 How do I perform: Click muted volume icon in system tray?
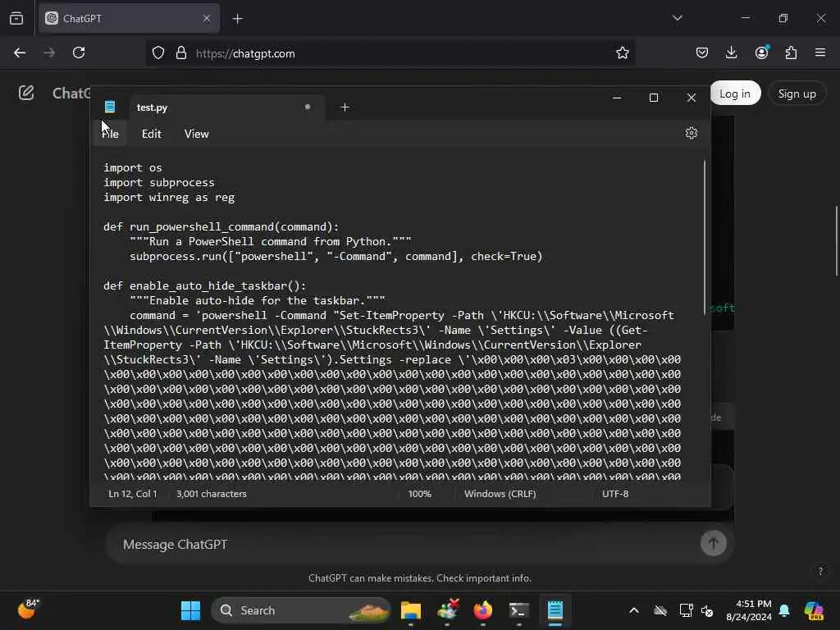click(x=708, y=610)
